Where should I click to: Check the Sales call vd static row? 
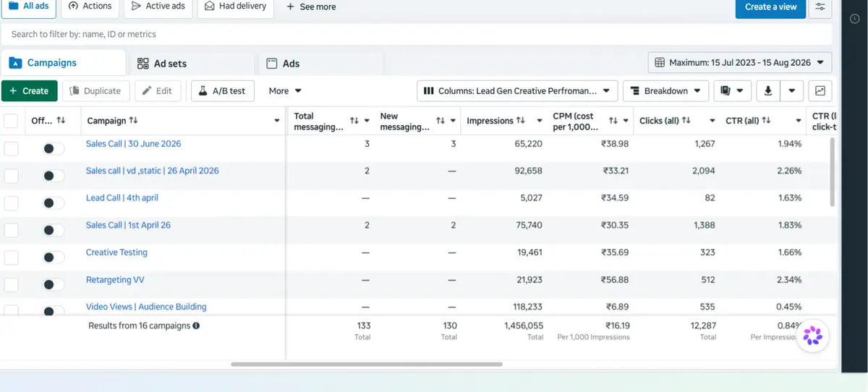pos(11,176)
